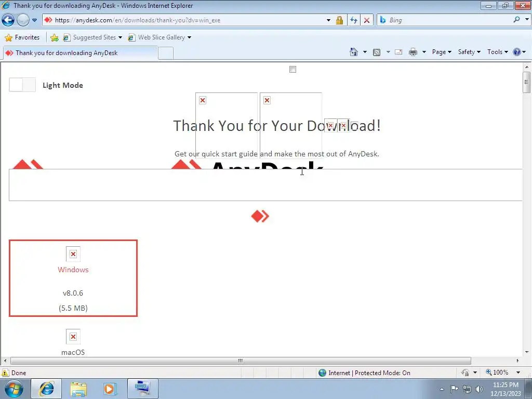The width and height of the screenshot is (532, 399).
Task: Click the Home icon in command bar
Action: [353, 52]
